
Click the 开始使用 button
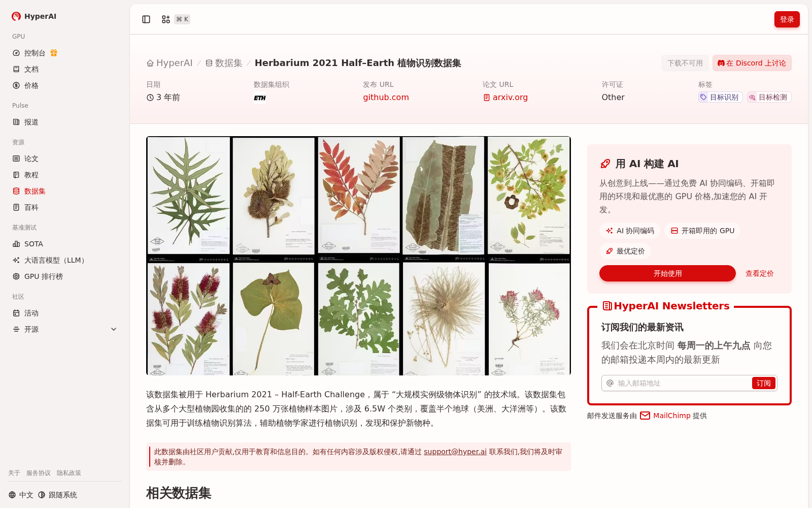pos(667,273)
